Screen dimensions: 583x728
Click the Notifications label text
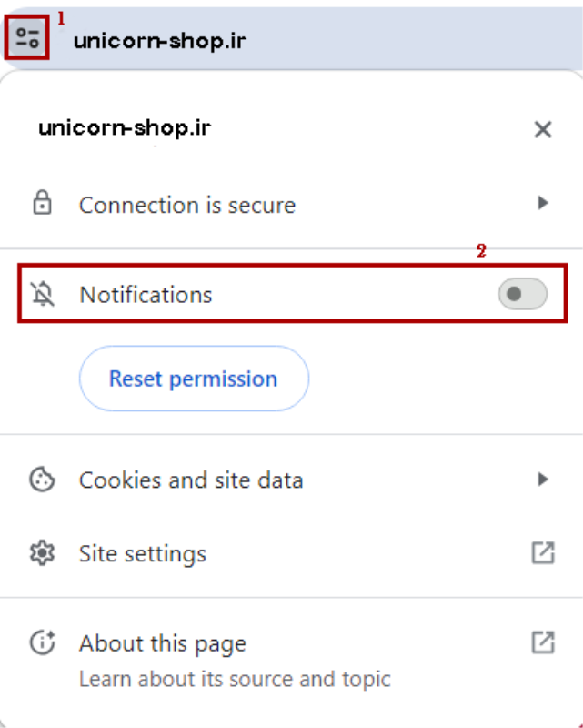(x=146, y=295)
